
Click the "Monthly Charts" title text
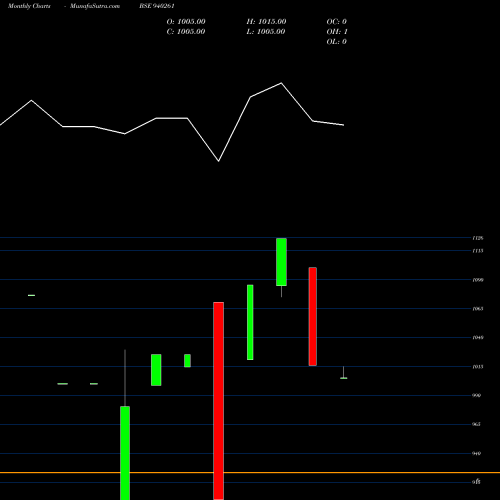[29, 6]
